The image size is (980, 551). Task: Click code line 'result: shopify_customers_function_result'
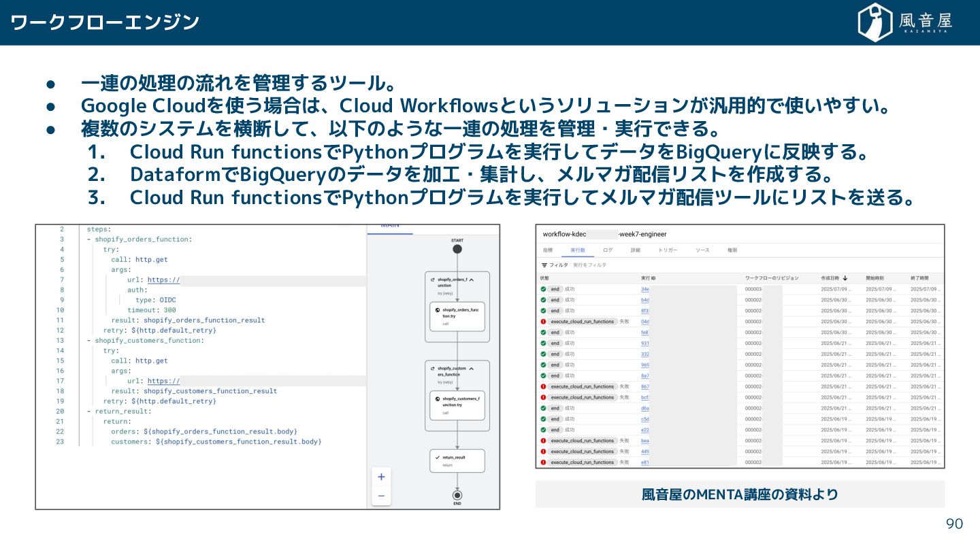click(x=195, y=391)
